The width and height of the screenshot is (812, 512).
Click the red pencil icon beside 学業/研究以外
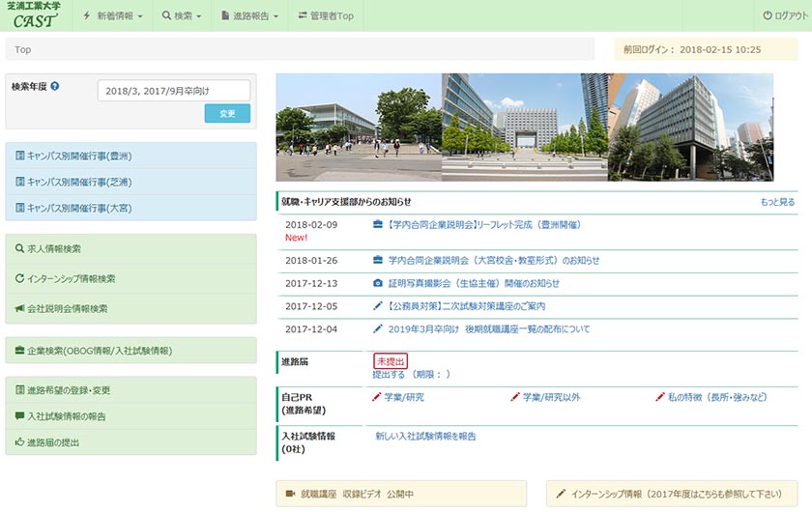(x=515, y=397)
